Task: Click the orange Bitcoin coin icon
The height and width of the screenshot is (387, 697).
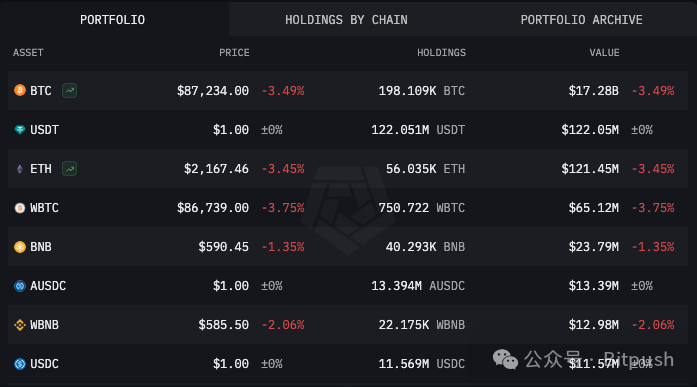Action: click(x=20, y=90)
